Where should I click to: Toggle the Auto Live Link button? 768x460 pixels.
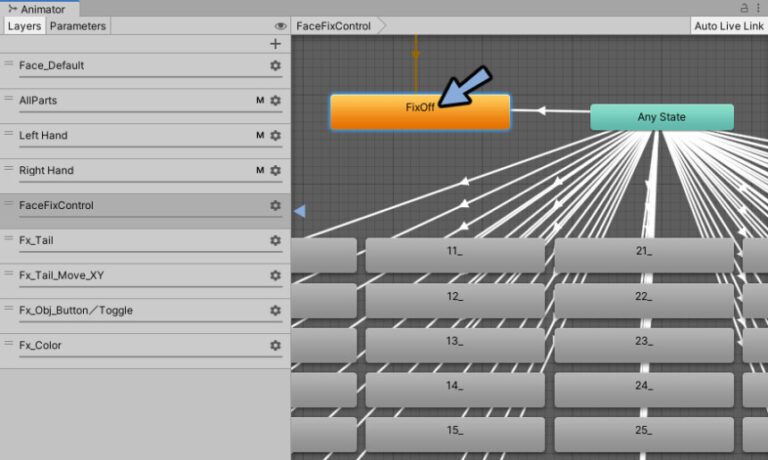point(727,26)
